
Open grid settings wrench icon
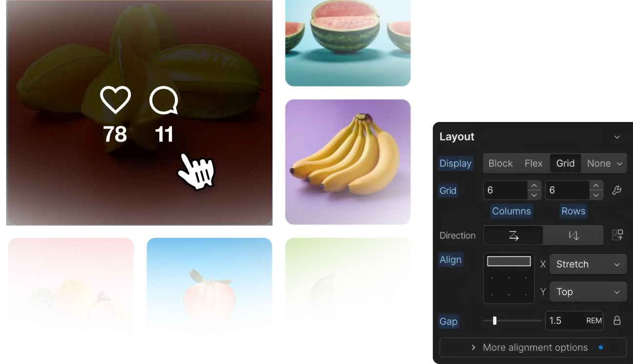[x=617, y=190]
